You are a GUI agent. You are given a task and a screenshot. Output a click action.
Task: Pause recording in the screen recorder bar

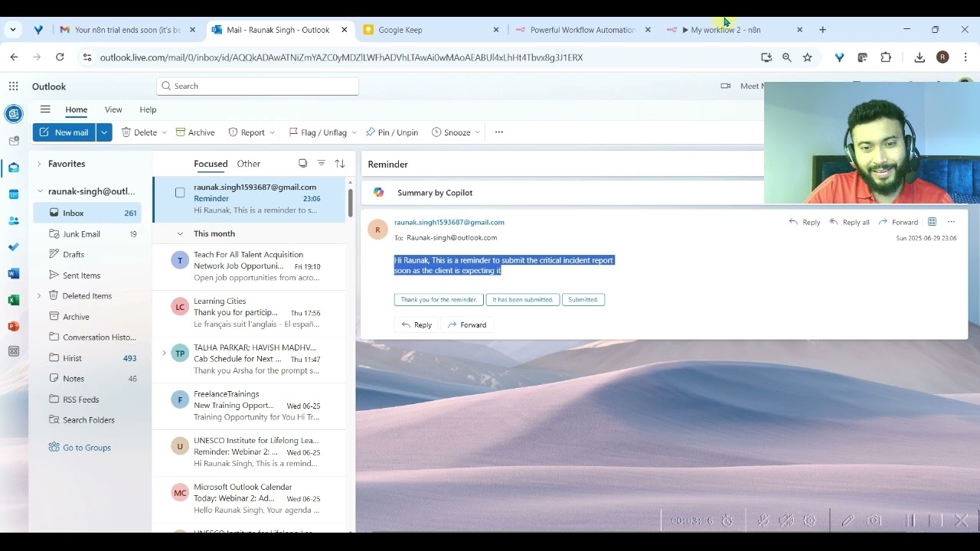[910, 520]
